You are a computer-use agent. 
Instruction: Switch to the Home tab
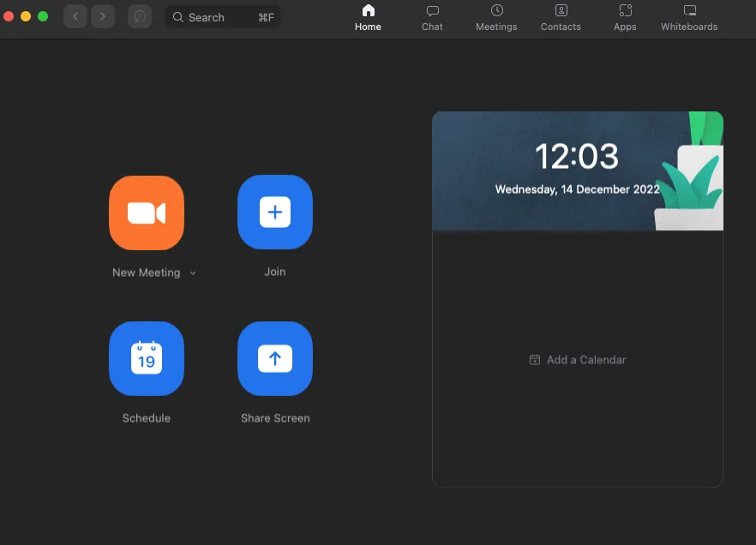click(368, 18)
